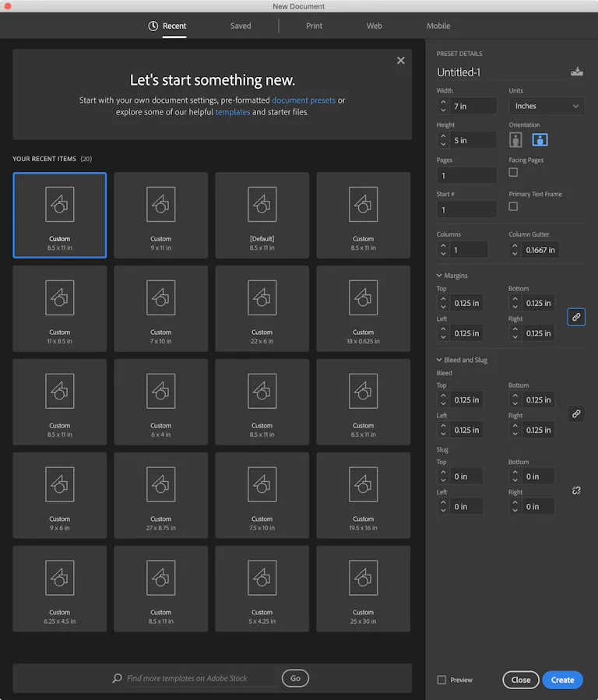Select the Custom 11 x 8.5 in preset

(x=60, y=308)
